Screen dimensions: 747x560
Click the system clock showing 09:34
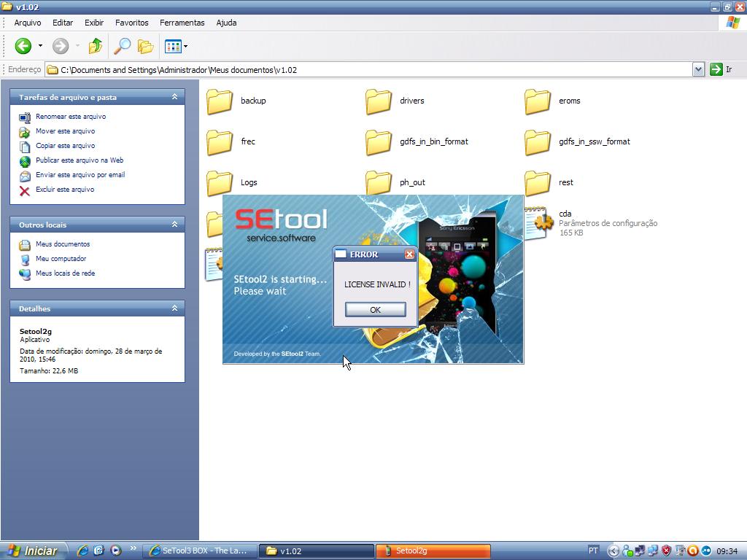pos(727,551)
